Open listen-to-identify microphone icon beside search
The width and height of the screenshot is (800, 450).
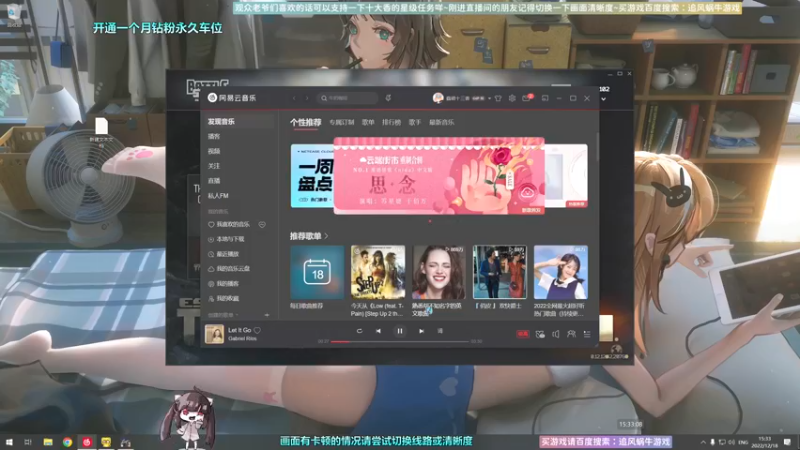point(388,98)
